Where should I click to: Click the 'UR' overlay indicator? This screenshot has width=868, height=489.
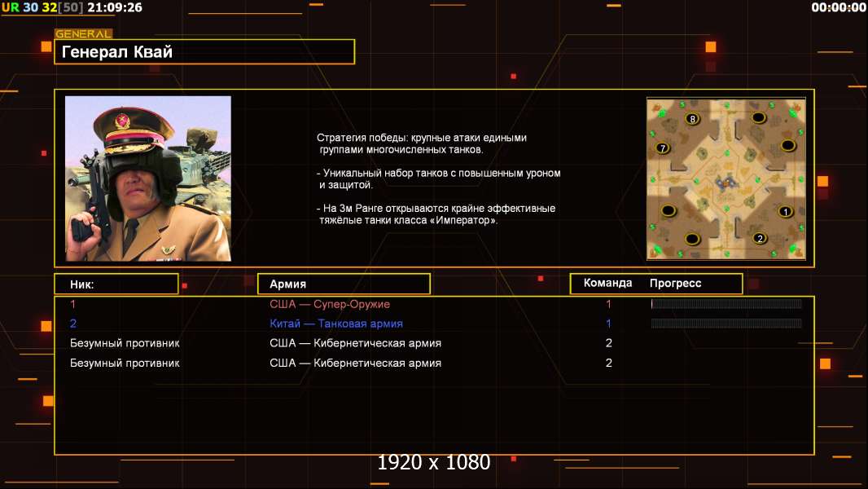coord(10,7)
